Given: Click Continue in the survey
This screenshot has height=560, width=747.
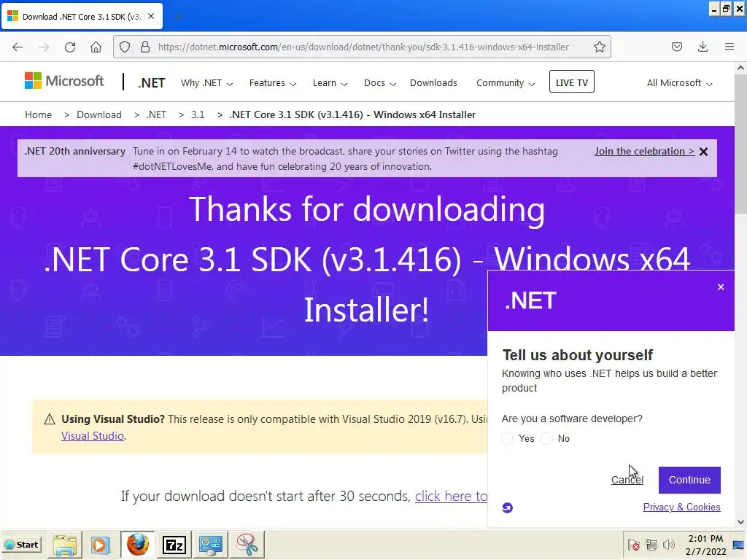Looking at the screenshot, I should pyautogui.click(x=689, y=480).
